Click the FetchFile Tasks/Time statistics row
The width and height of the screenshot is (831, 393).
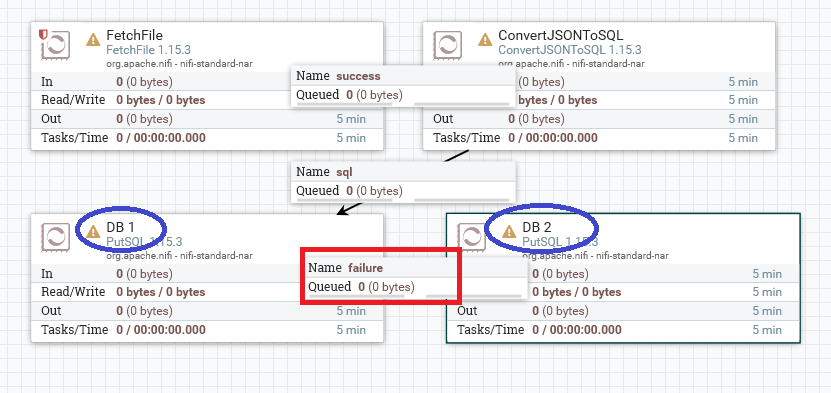(207, 138)
